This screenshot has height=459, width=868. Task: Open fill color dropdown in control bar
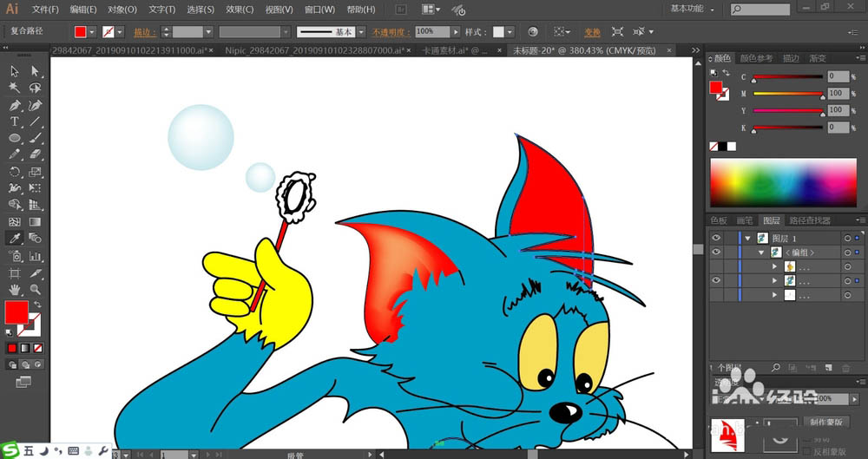click(92, 32)
